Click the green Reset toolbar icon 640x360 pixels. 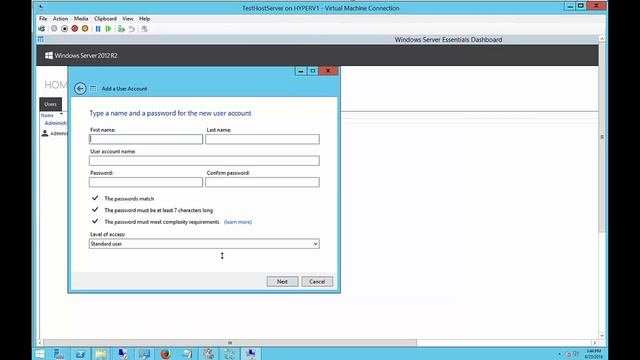pos(108,29)
